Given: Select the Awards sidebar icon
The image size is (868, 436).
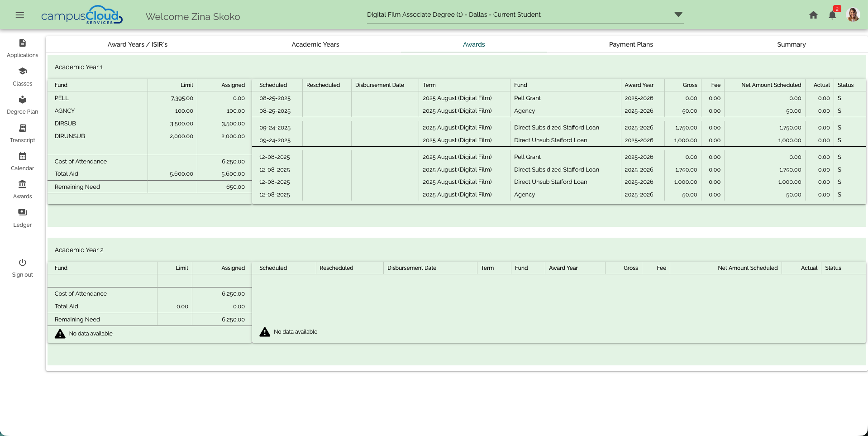Looking at the screenshot, I should pyautogui.click(x=22, y=185).
